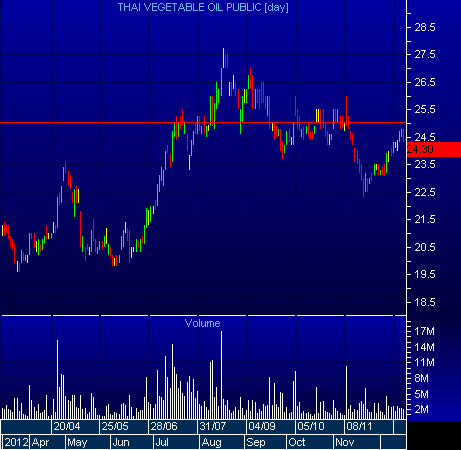Click the 27.5 price axis label

click(425, 54)
